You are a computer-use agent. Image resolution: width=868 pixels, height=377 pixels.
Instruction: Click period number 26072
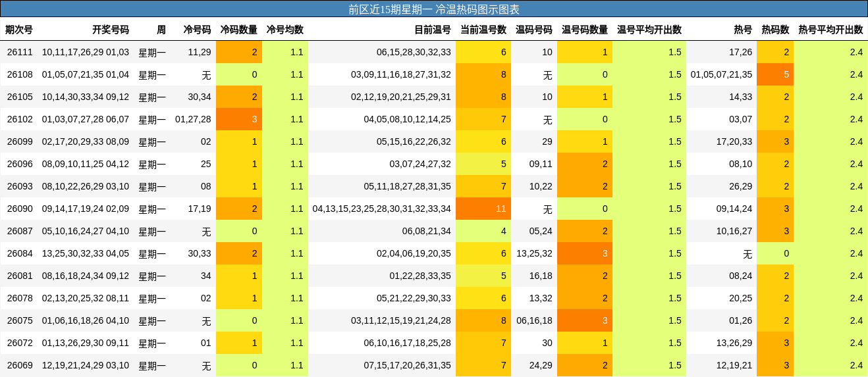pos(20,343)
